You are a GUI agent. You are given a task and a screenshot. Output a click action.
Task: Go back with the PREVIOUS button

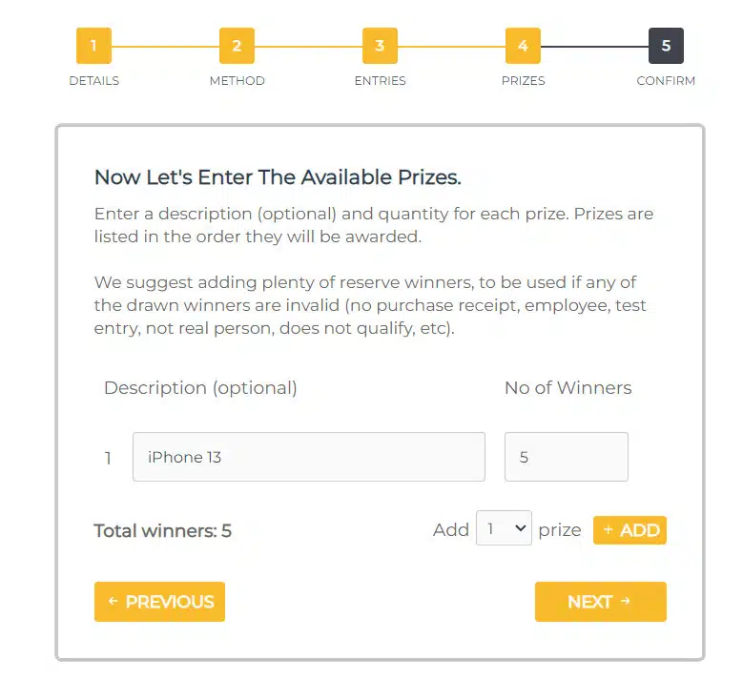click(x=159, y=602)
